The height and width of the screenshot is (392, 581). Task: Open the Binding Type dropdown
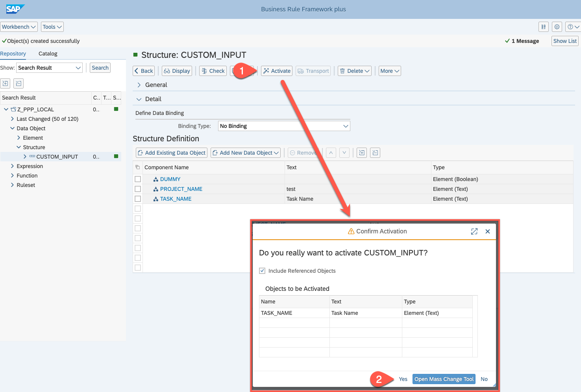point(345,126)
